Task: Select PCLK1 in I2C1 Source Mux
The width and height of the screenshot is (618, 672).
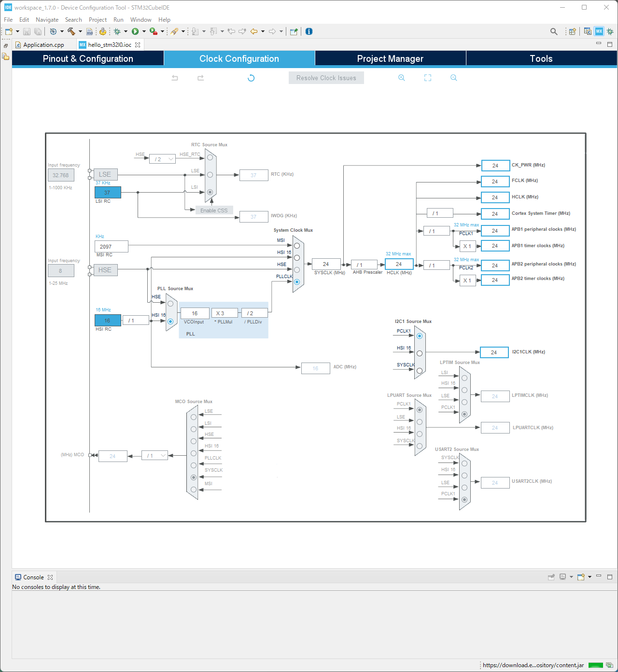Action: click(x=420, y=336)
